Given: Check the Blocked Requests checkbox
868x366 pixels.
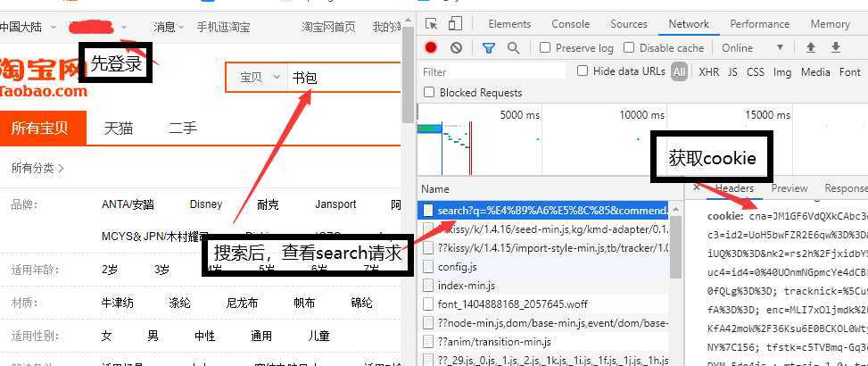Looking at the screenshot, I should (x=428, y=93).
